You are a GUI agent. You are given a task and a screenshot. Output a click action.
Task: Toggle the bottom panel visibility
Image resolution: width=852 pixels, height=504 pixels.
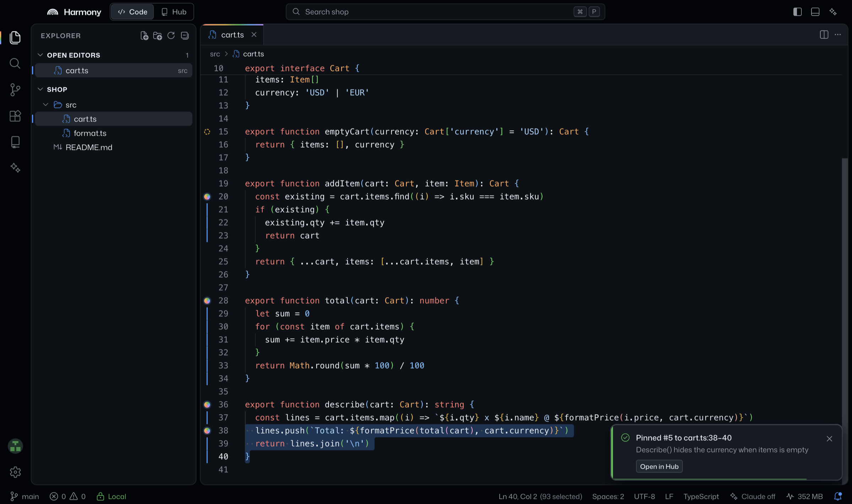[815, 12]
